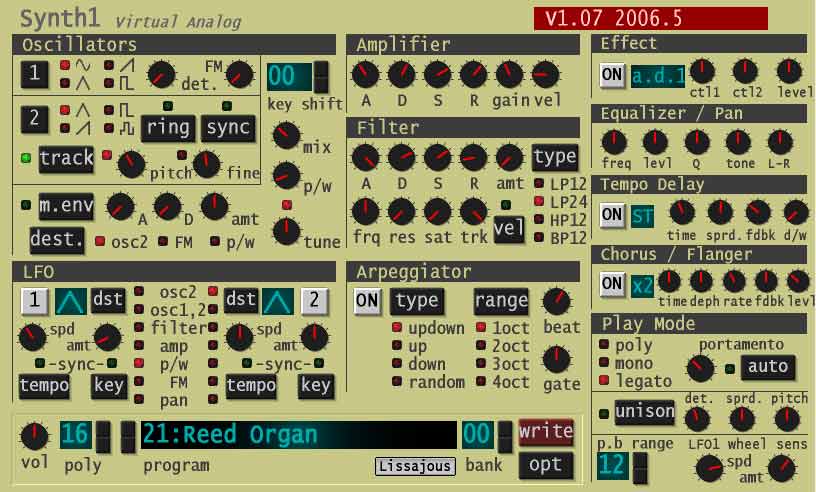Screen dimensions: 816x492
Task: Click the LFO 1 triangle waveform icon
Action: pos(69,299)
